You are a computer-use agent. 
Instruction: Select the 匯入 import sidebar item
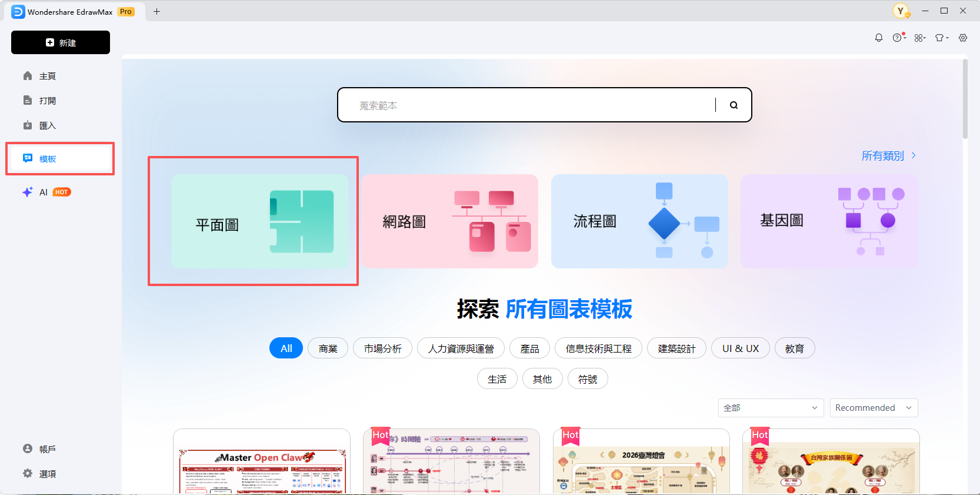(61, 125)
